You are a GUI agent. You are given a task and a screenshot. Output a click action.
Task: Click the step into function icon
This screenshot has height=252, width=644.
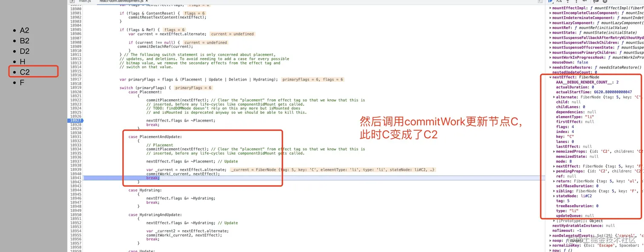click(x=568, y=1)
